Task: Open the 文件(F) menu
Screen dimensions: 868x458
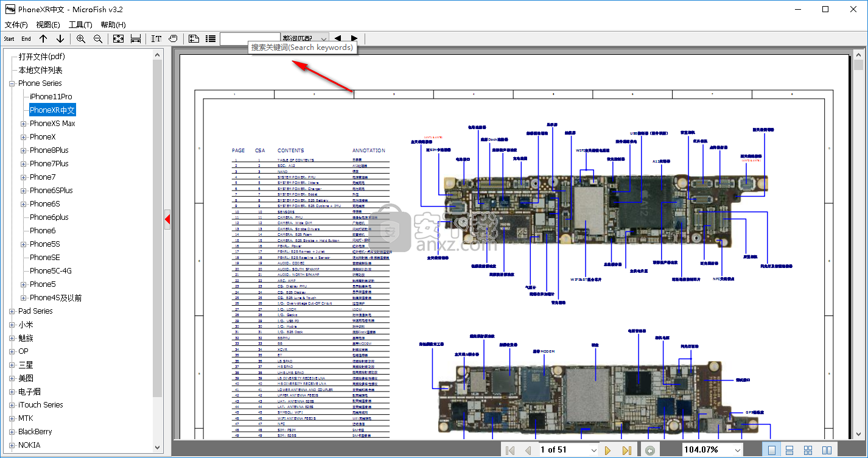Action: pos(16,25)
